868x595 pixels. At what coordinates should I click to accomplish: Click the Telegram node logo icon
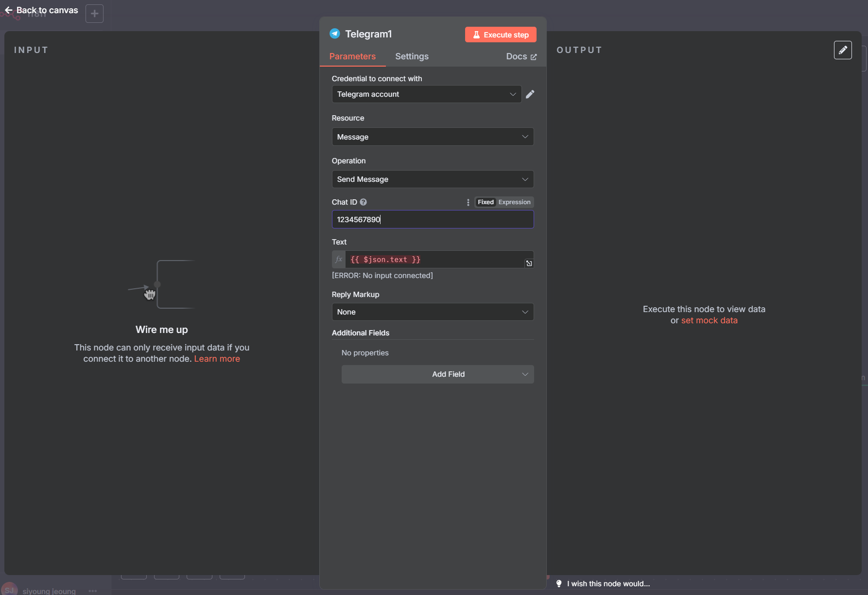tap(334, 34)
